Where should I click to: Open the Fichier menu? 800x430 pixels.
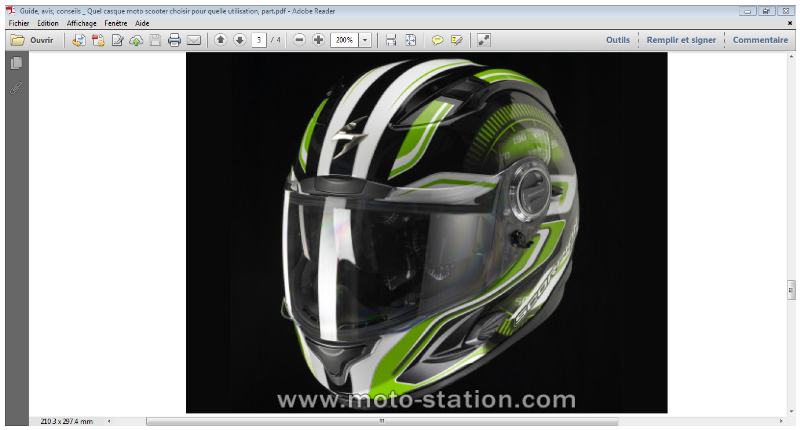coord(18,23)
